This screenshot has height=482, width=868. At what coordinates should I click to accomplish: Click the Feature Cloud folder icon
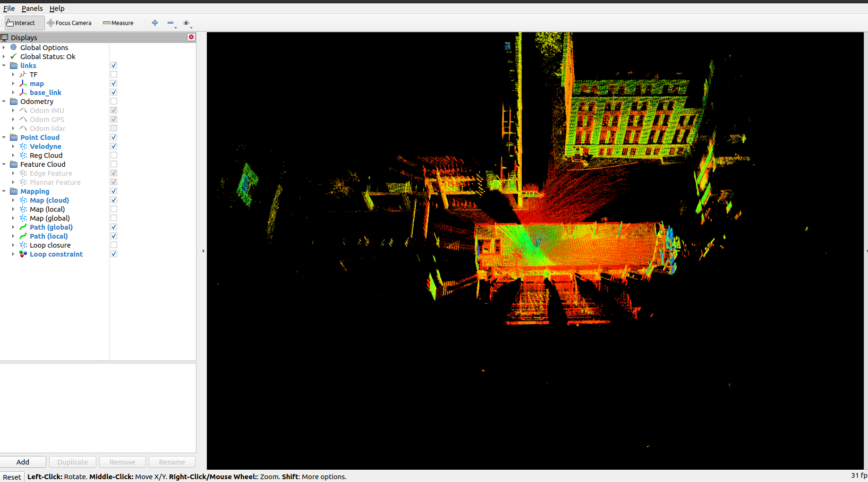[x=14, y=164]
